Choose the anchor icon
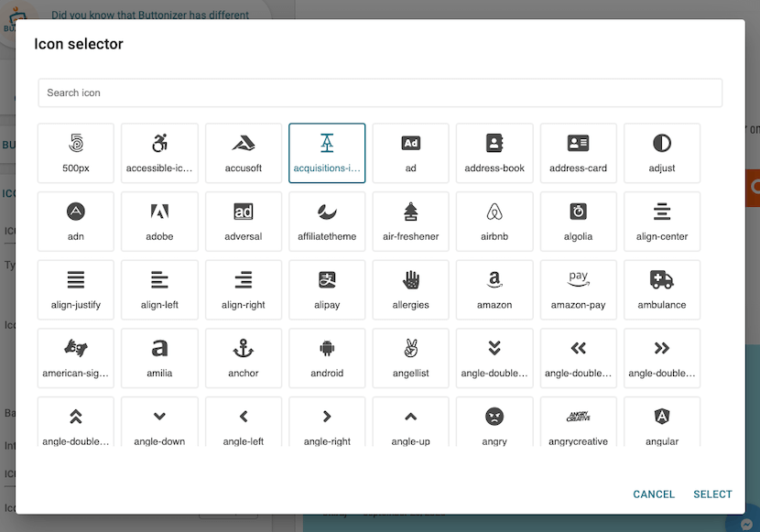The height and width of the screenshot is (532, 760). [244, 358]
